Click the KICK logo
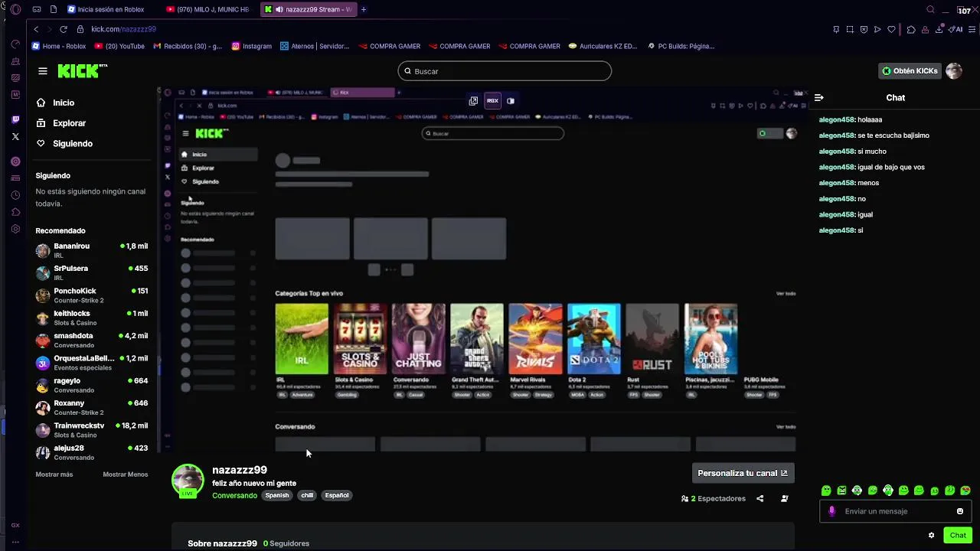980x551 pixels. (x=83, y=71)
